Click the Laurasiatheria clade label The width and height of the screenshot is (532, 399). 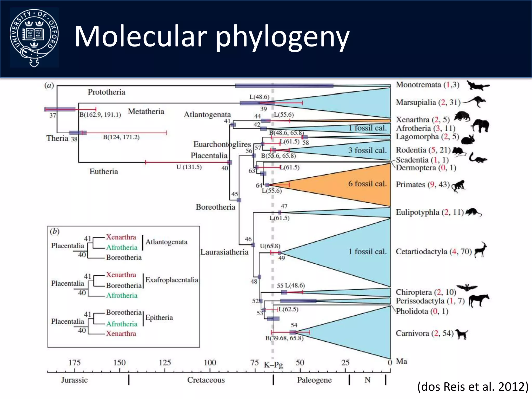tap(224, 252)
